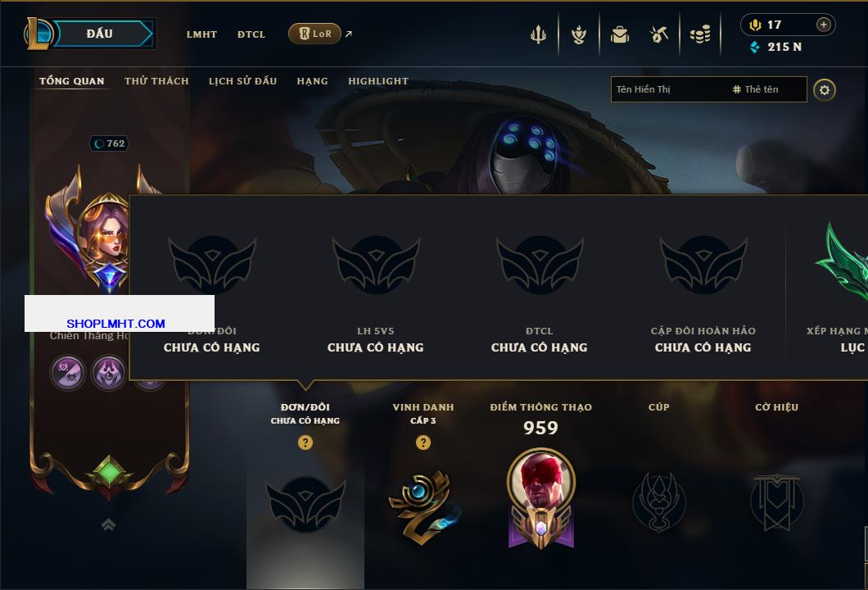Open the Lịch Sử Đấu tab
This screenshot has width=868, height=590.
click(x=242, y=81)
